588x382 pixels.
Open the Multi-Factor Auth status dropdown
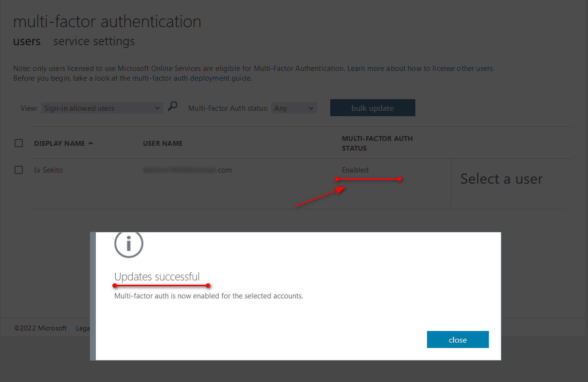(x=294, y=108)
